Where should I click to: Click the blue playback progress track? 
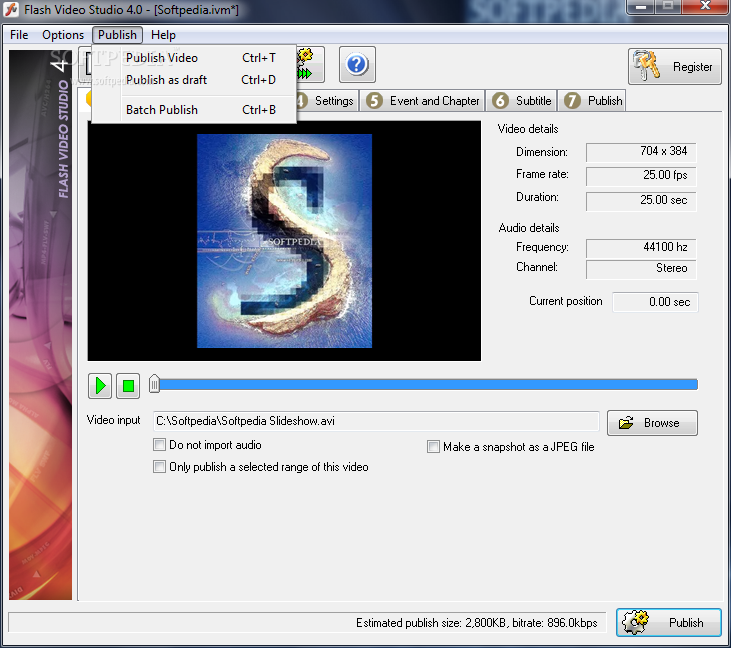pyautogui.click(x=428, y=385)
